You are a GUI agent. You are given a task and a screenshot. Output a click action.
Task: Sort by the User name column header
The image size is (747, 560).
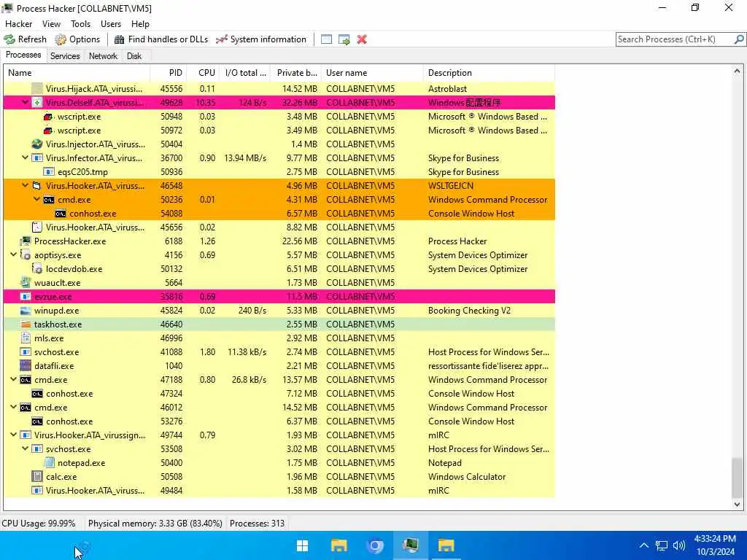coord(373,73)
